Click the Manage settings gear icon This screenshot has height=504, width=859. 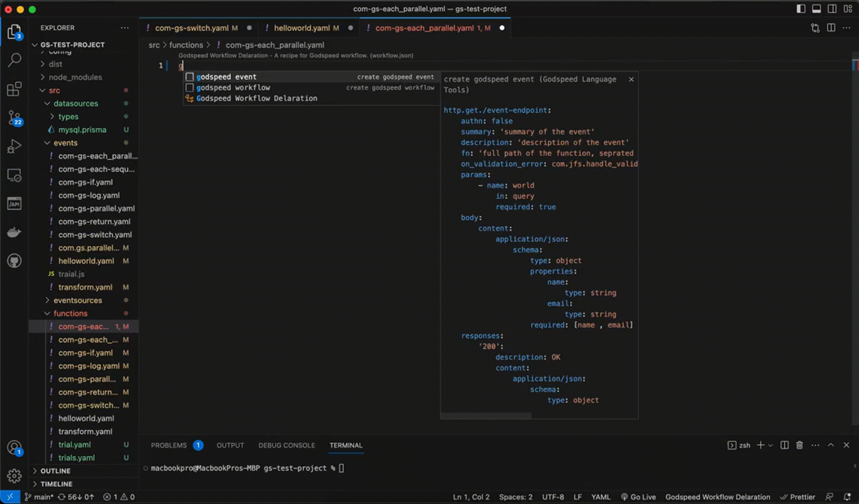(14, 476)
